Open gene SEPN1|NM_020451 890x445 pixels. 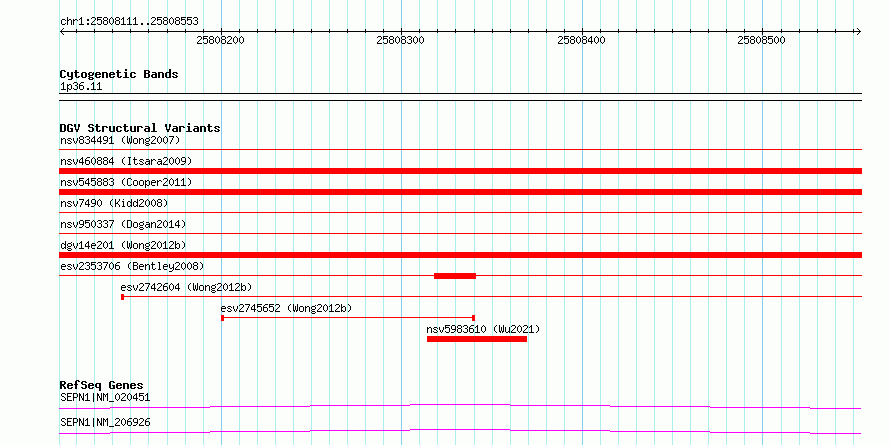pos(105,397)
